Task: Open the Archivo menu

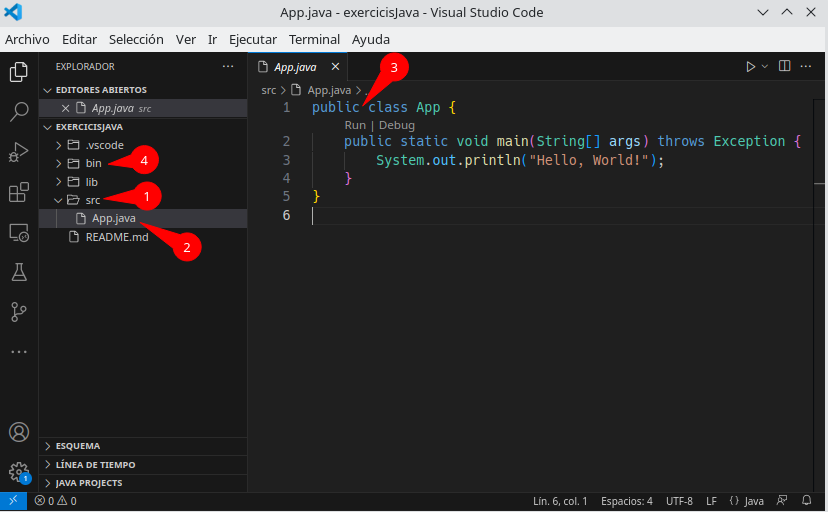Action: pyautogui.click(x=27, y=40)
